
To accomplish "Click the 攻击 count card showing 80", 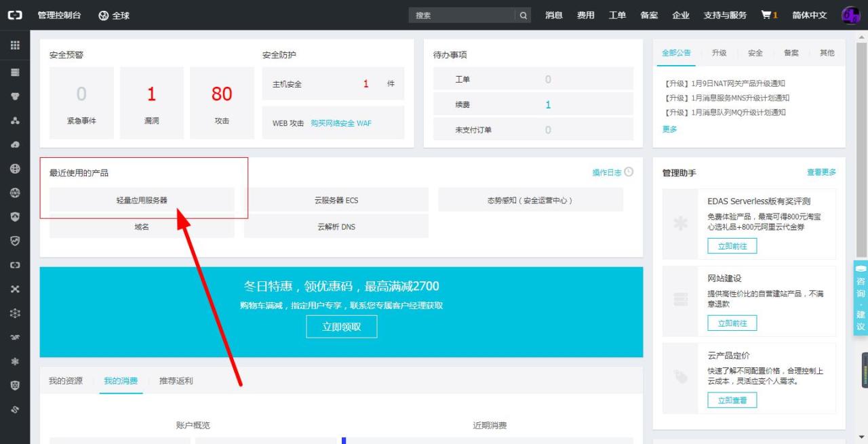I will 222,102.
